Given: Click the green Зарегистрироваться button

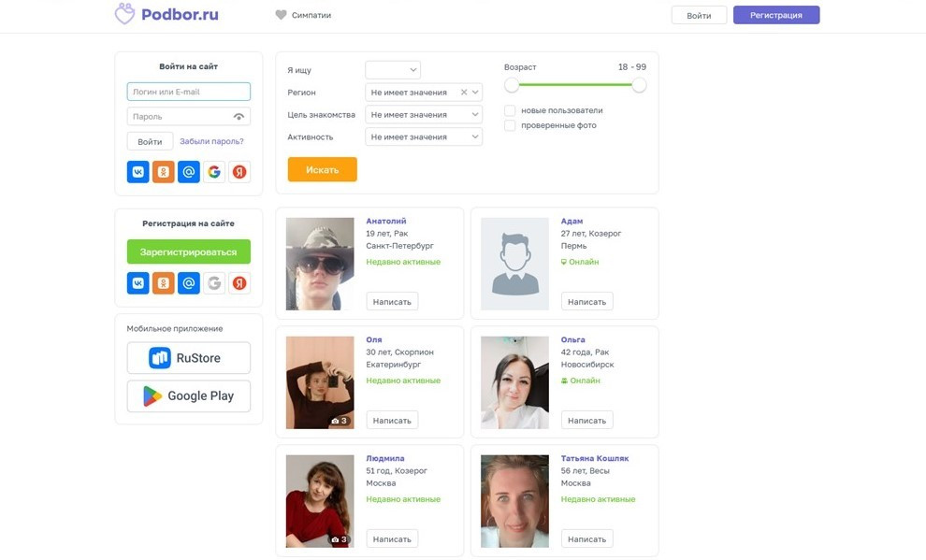Looking at the screenshot, I should click(188, 252).
